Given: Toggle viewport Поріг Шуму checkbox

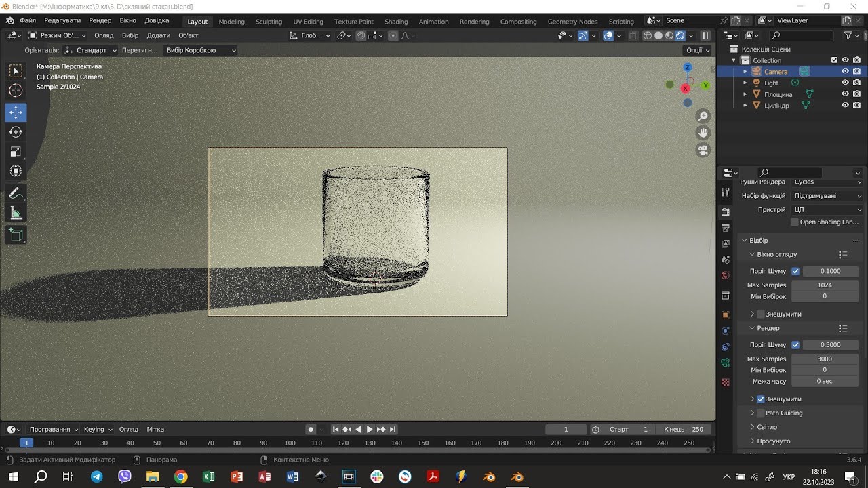Looking at the screenshot, I should point(795,271).
